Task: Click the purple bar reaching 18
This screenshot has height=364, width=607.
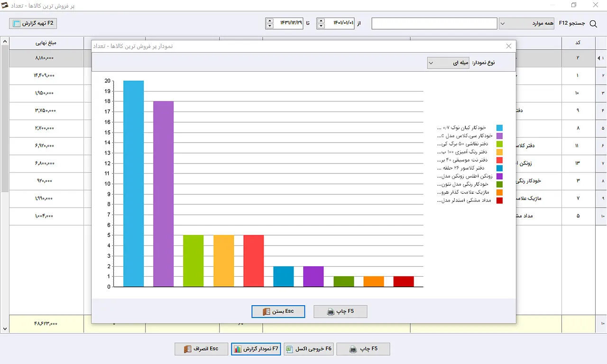Action: click(x=164, y=194)
